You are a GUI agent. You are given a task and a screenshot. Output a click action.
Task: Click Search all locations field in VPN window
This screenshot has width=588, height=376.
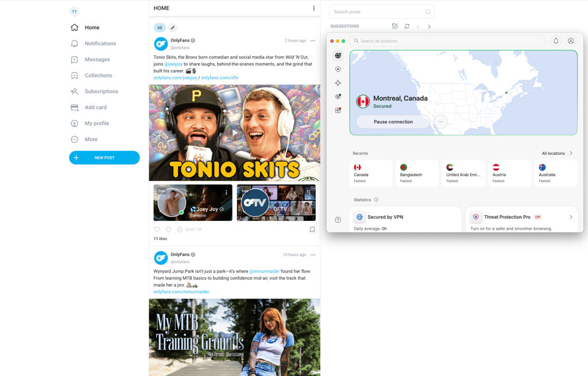click(447, 41)
